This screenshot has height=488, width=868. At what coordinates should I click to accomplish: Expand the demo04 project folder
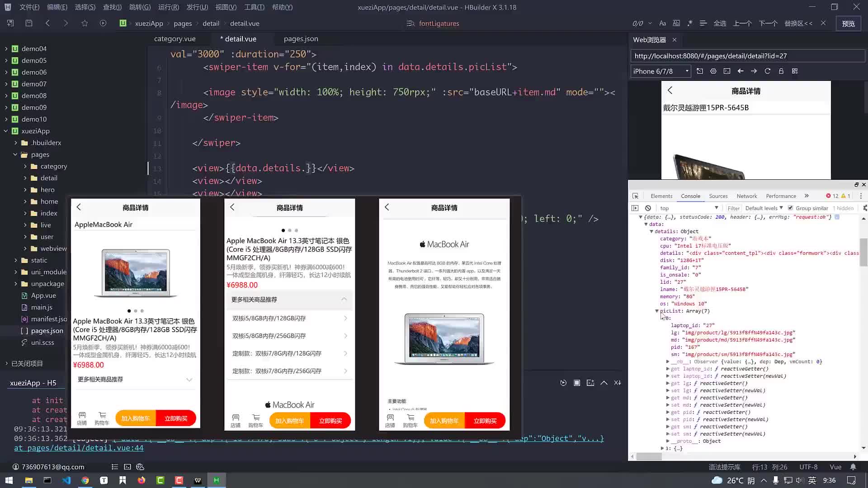tap(6, 48)
